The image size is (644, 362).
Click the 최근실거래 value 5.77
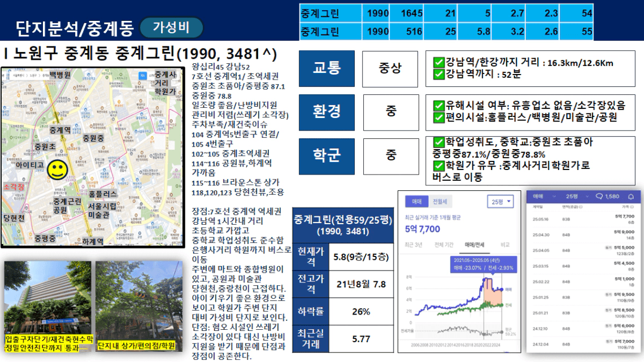pos(361,339)
